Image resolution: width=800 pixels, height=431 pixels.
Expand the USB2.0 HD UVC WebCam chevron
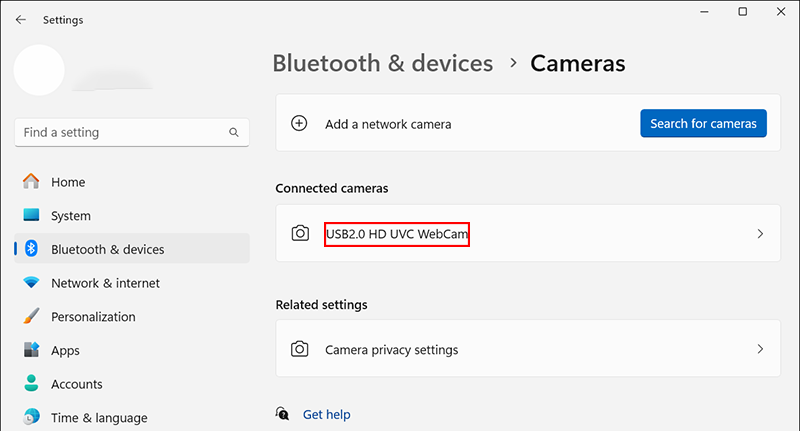(x=760, y=234)
